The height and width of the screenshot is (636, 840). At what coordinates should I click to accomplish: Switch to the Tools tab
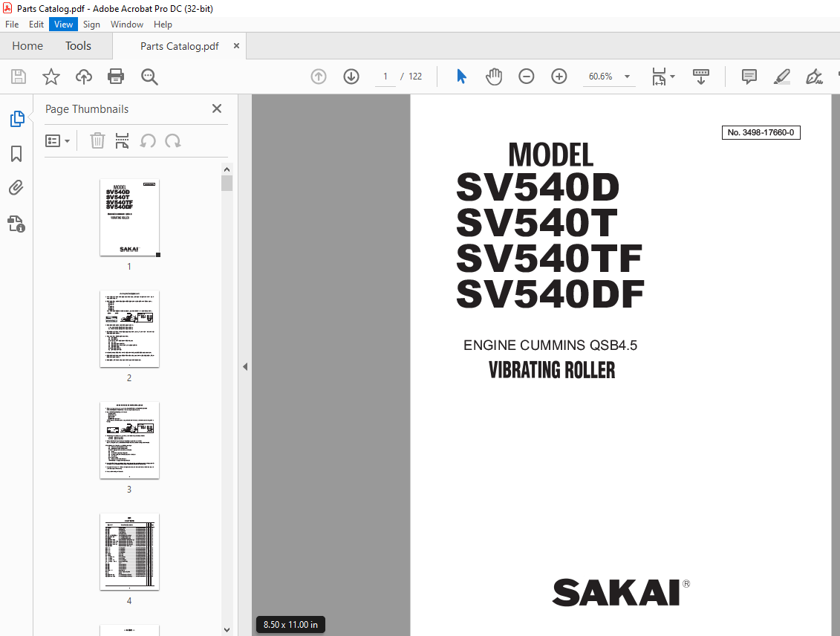coord(78,46)
